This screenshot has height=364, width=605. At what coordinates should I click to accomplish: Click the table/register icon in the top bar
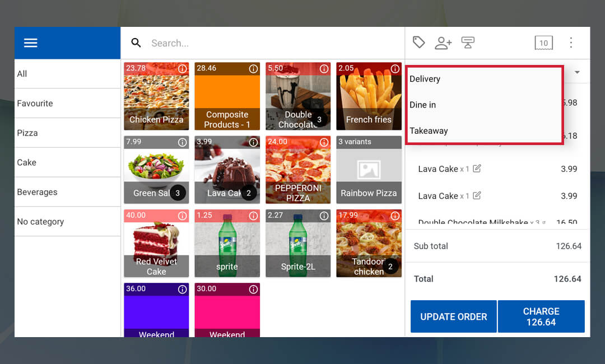(468, 43)
